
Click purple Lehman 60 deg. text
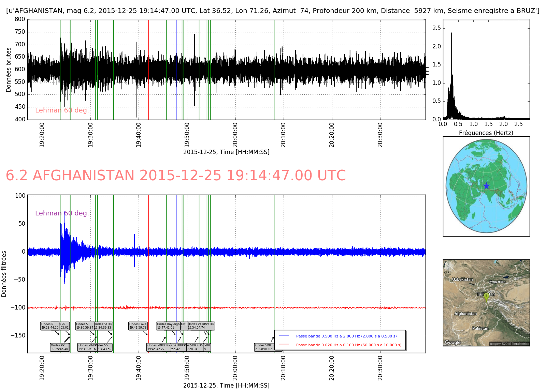point(62,213)
